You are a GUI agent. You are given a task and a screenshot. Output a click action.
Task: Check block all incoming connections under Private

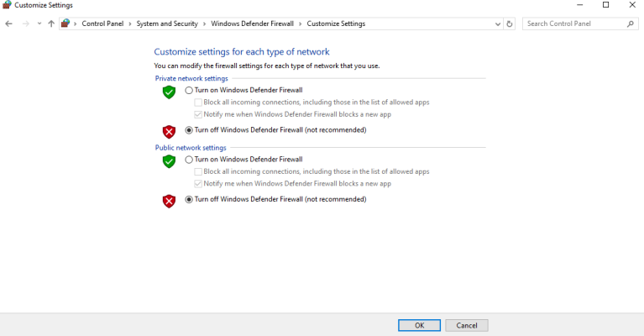(198, 102)
